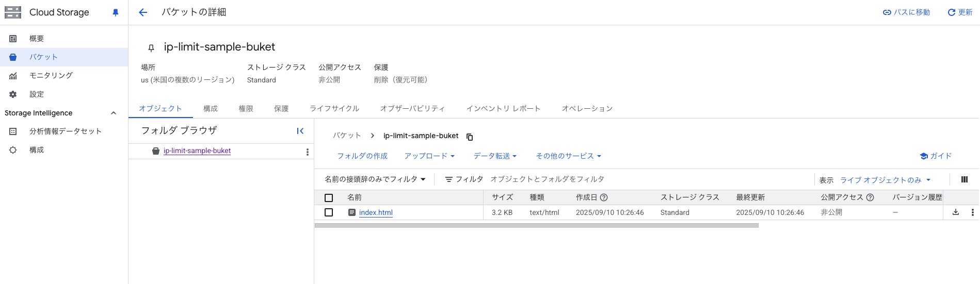Open the 名前の接頭辞のみでフィルタ dropdown

coord(375,179)
